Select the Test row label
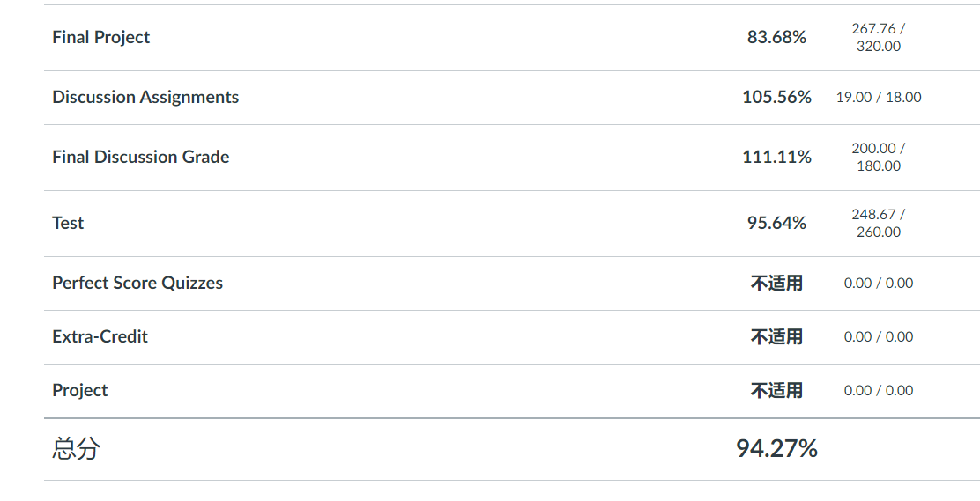Image resolution: width=980 pixels, height=501 pixels. tap(68, 223)
